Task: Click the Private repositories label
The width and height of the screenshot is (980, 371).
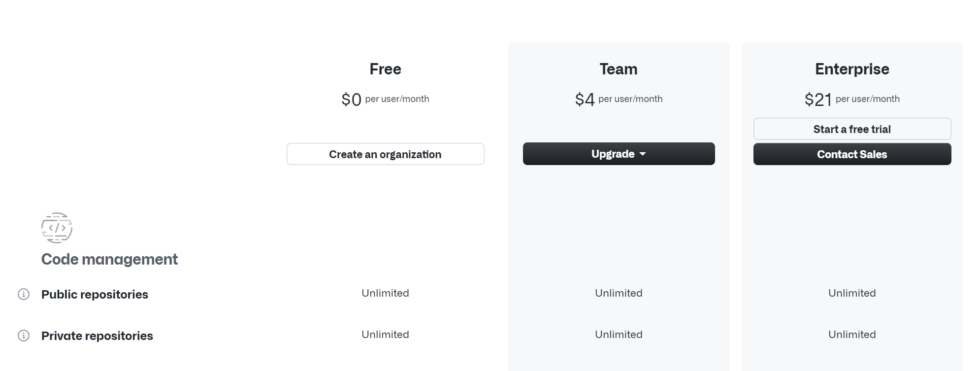Action: (x=97, y=336)
